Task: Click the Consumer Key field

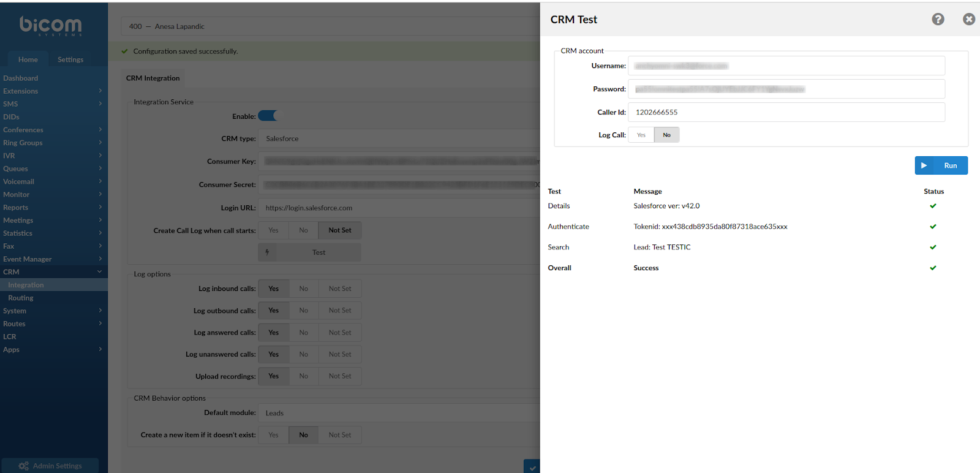Action: point(399,161)
